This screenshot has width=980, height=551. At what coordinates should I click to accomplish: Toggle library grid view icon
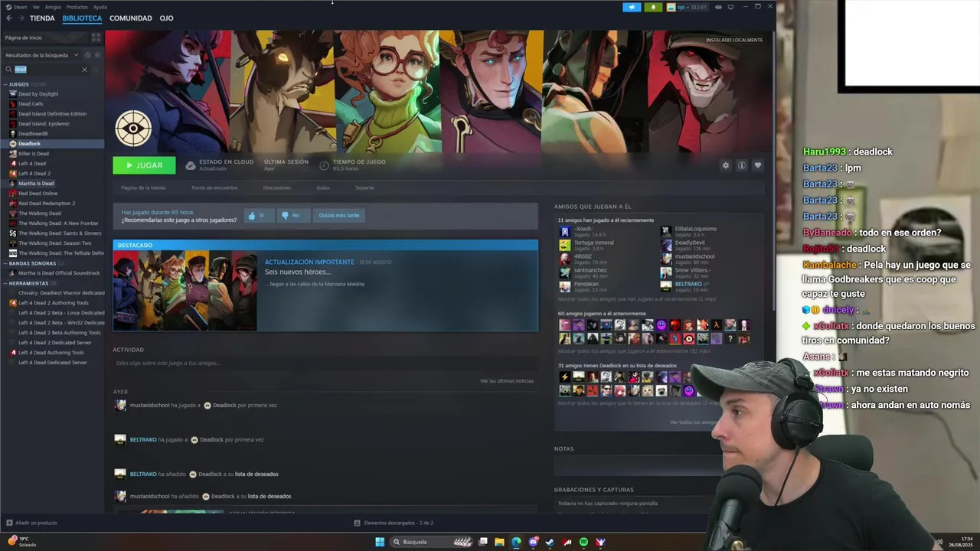[x=96, y=37]
